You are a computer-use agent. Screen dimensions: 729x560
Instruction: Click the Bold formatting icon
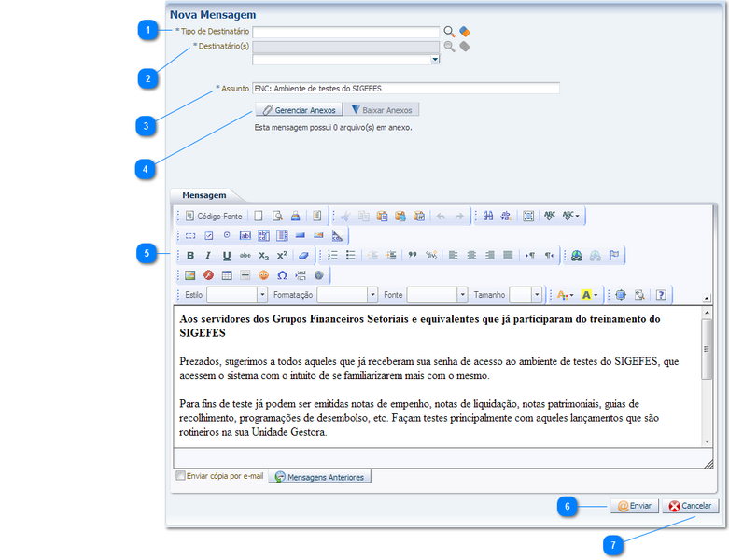point(191,256)
